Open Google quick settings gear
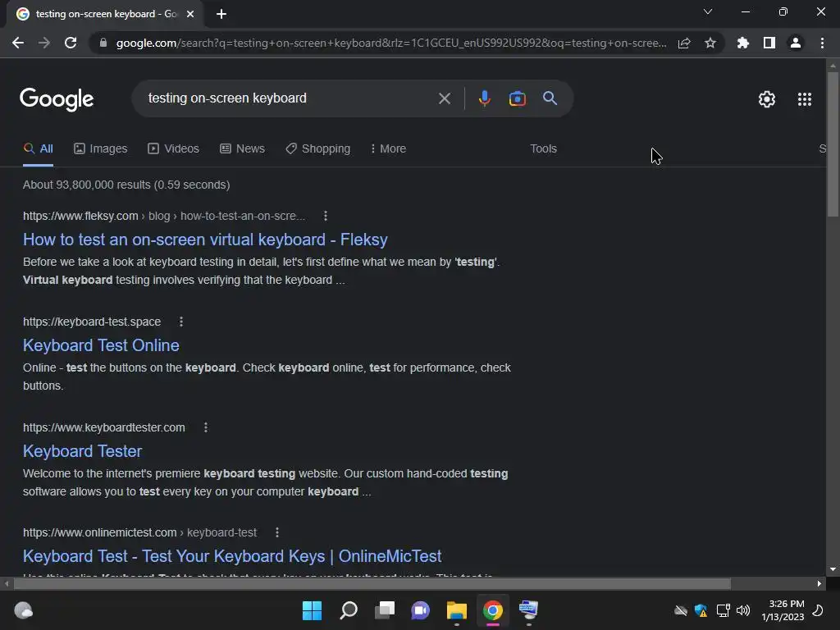The image size is (840, 630). point(767,99)
